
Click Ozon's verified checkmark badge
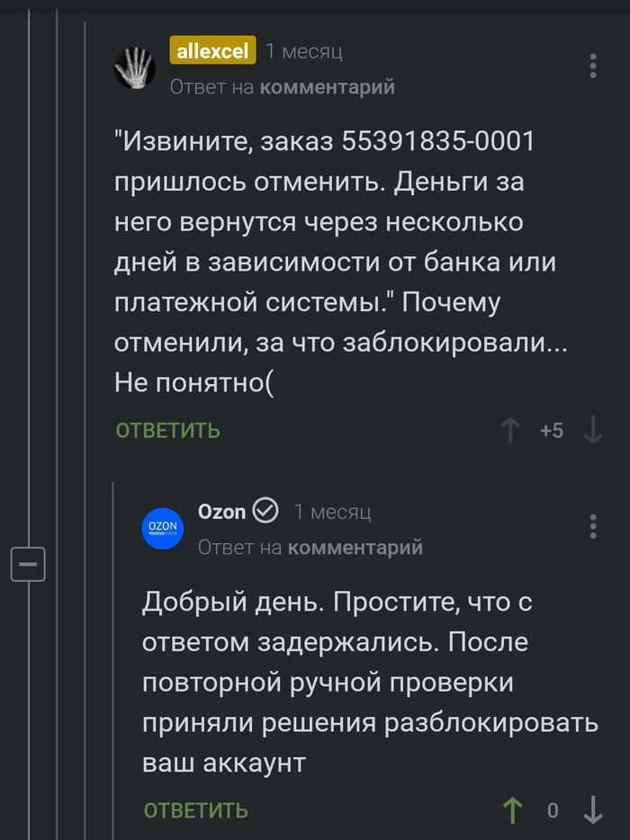click(x=265, y=511)
